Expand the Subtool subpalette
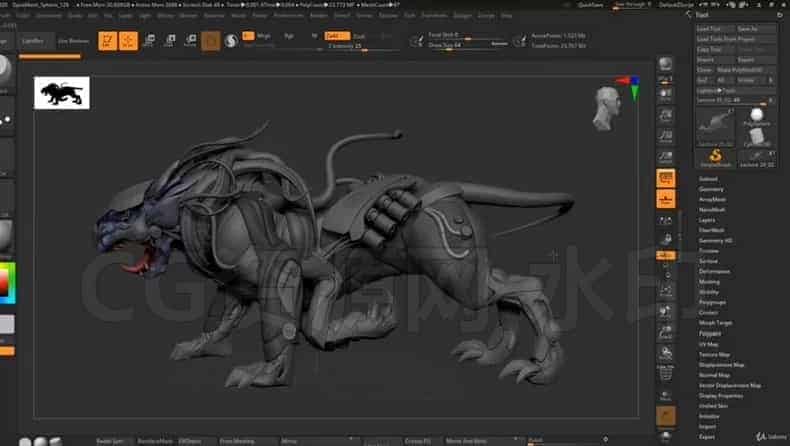 (x=708, y=179)
